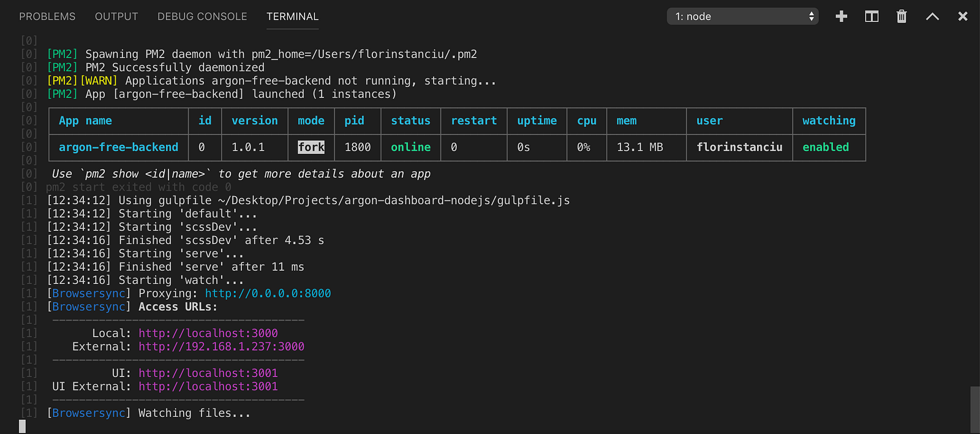Image resolution: width=980 pixels, height=434 pixels.
Task: Open the UI External localhost:3001 link
Action: (x=208, y=387)
